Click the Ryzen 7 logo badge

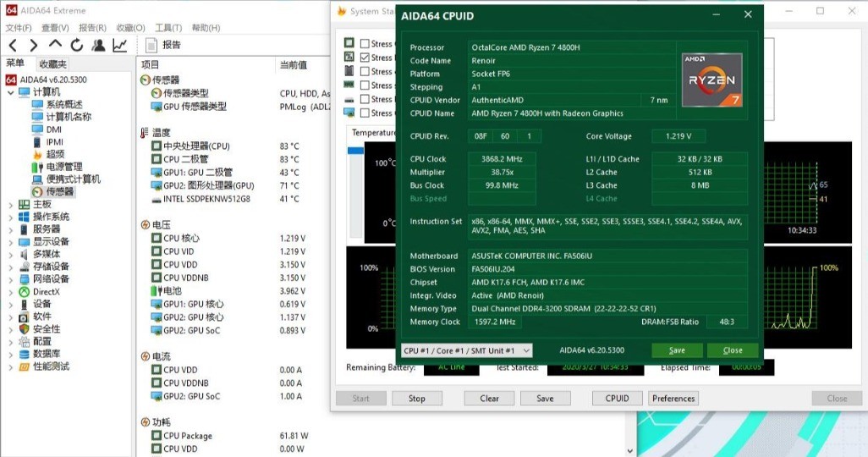pos(711,81)
